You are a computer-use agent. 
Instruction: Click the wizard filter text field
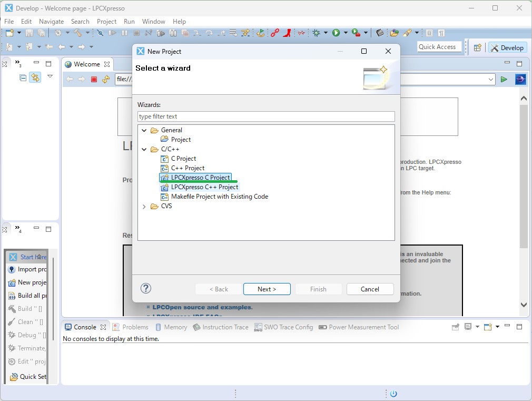pos(266,116)
